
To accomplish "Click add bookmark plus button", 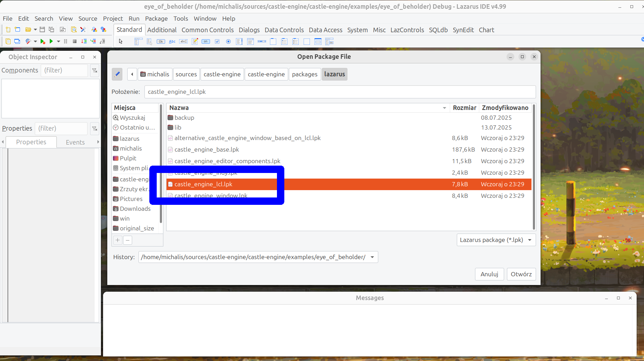I will (118, 240).
